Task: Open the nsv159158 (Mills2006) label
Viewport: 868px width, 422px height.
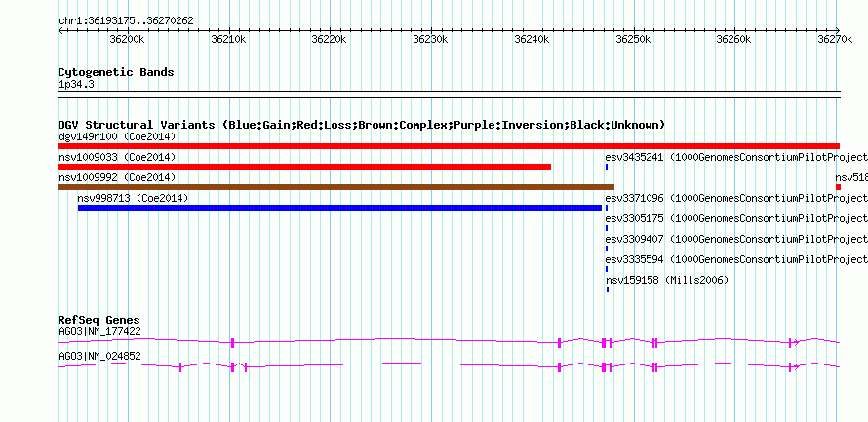Action: click(667, 280)
